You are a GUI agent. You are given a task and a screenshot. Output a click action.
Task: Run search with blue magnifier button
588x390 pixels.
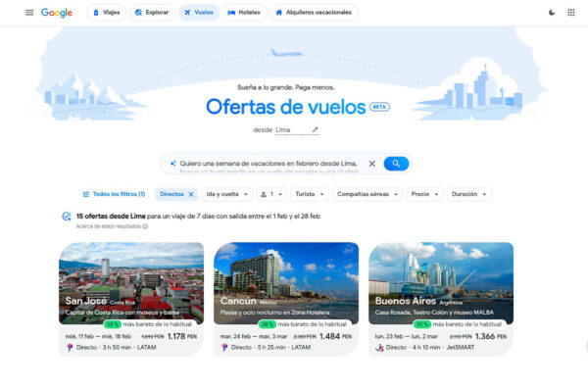coord(396,164)
